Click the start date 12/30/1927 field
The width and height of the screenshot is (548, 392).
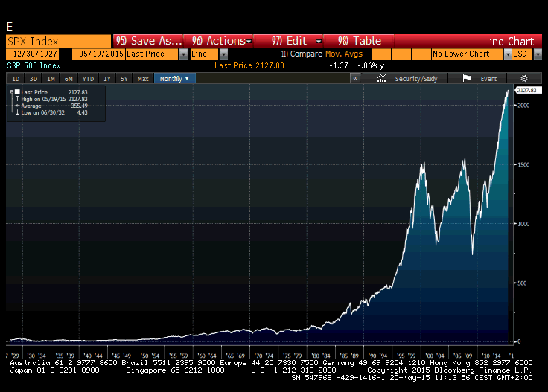(x=33, y=54)
